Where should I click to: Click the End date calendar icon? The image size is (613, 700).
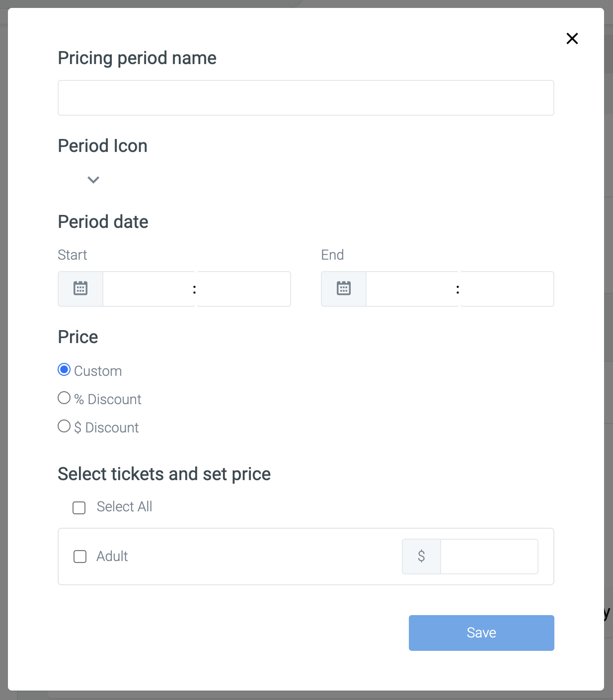point(344,288)
